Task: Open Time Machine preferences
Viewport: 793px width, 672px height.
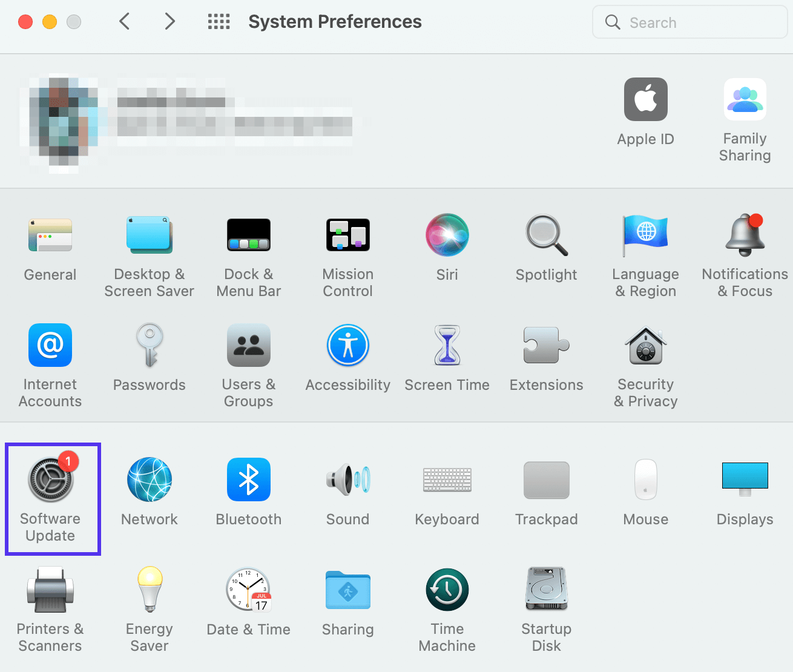Action: (x=447, y=605)
